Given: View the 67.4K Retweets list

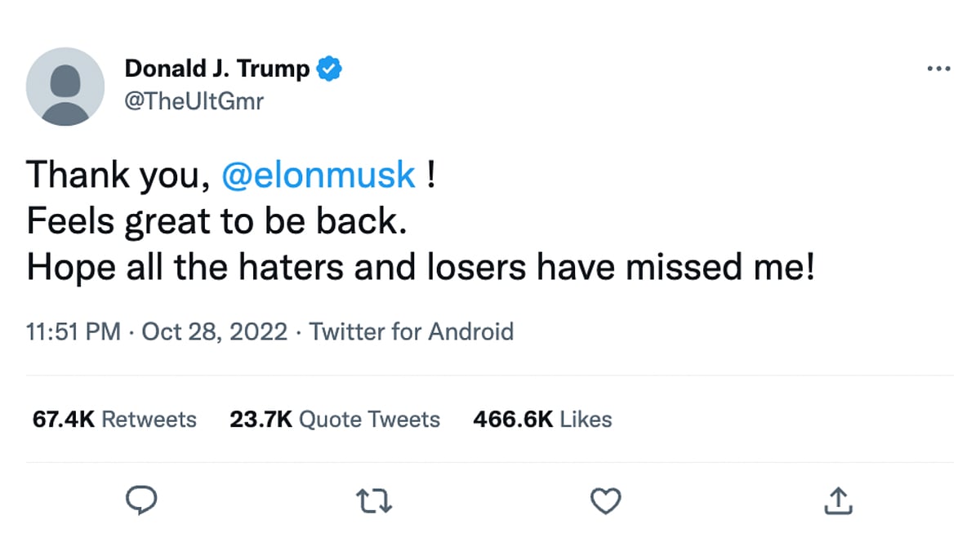Looking at the screenshot, I should [x=114, y=420].
